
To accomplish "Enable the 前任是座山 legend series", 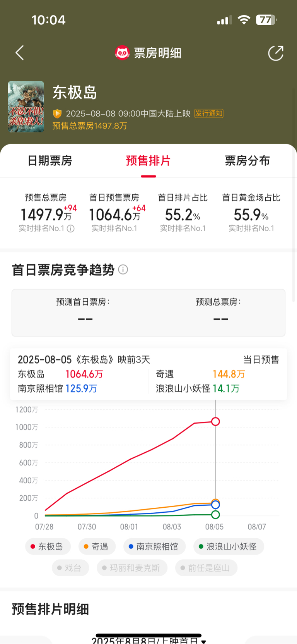I will point(206,568).
